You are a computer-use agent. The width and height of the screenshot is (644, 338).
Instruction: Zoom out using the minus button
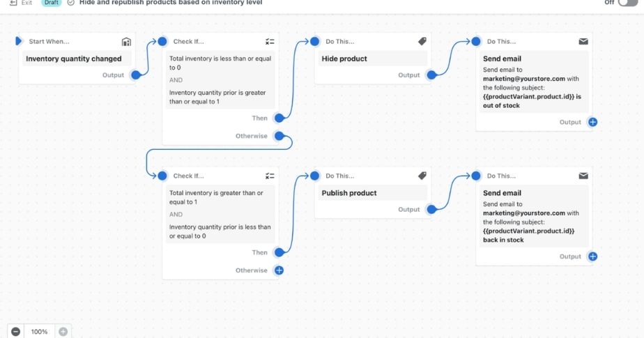(x=16, y=332)
